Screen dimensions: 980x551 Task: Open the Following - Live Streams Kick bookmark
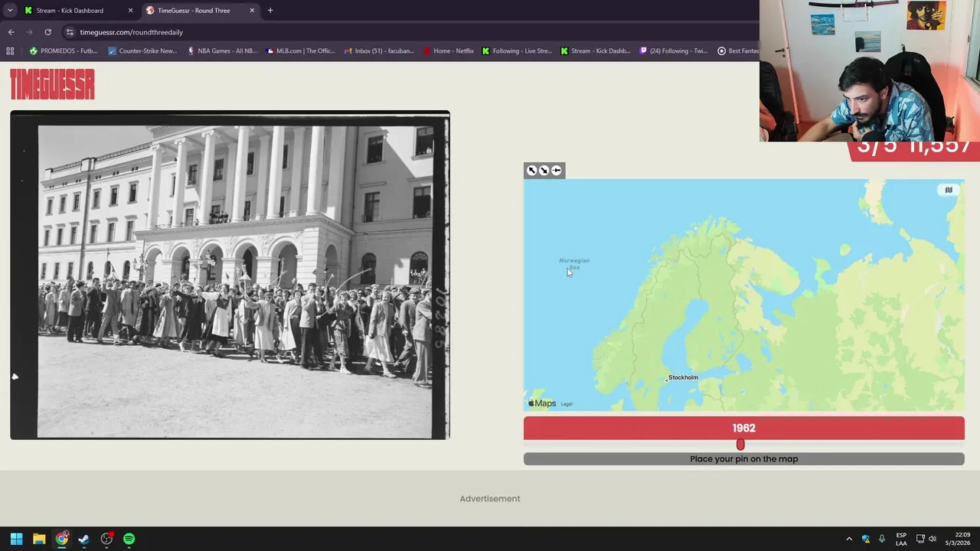click(517, 51)
